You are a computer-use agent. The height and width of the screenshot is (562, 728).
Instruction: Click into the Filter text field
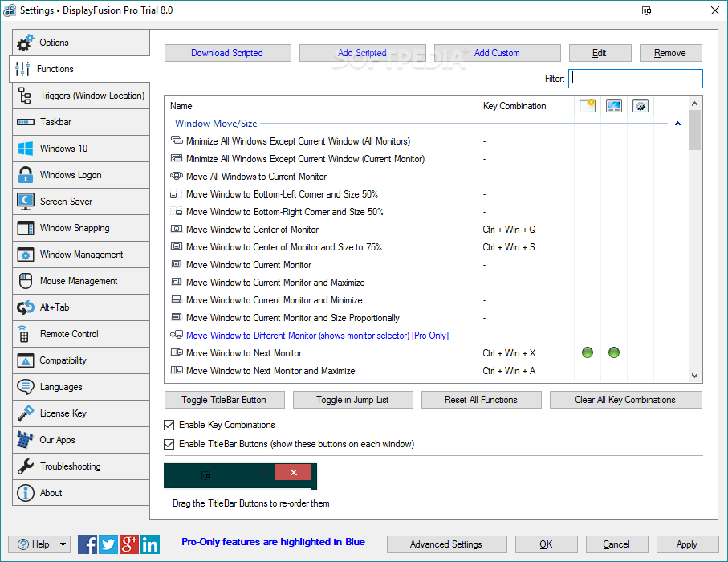pos(636,79)
